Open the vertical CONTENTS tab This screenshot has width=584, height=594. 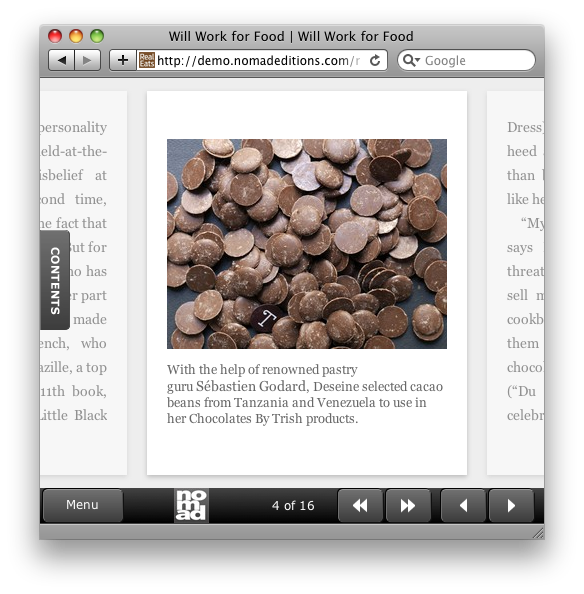[55, 280]
